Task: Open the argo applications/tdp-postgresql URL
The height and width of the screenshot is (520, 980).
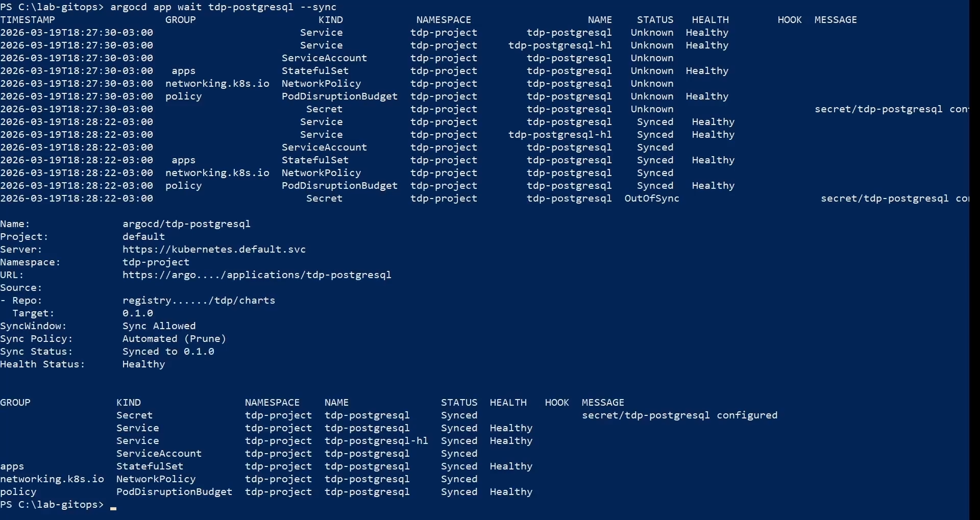Action: pyautogui.click(x=257, y=275)
